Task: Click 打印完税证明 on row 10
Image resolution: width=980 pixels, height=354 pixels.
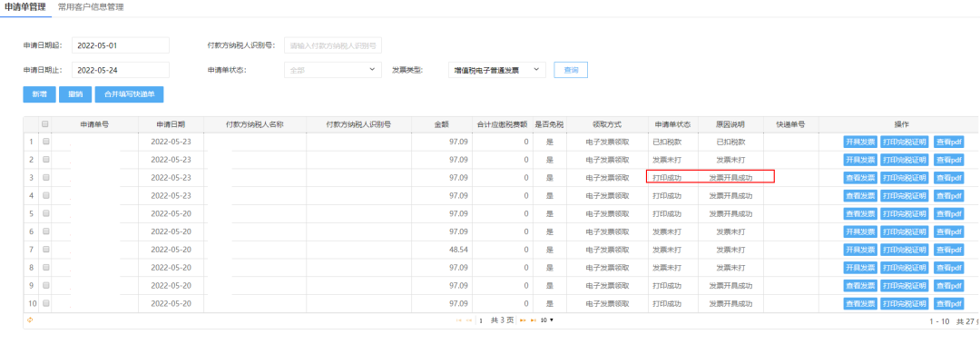Action: [x=905, y=303]
